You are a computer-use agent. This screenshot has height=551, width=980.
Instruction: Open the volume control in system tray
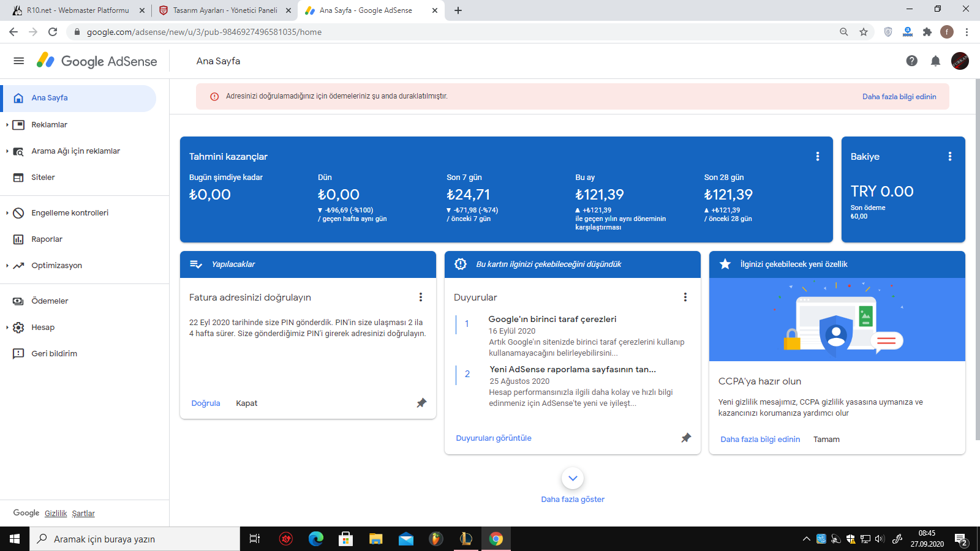tap(880, 539)
